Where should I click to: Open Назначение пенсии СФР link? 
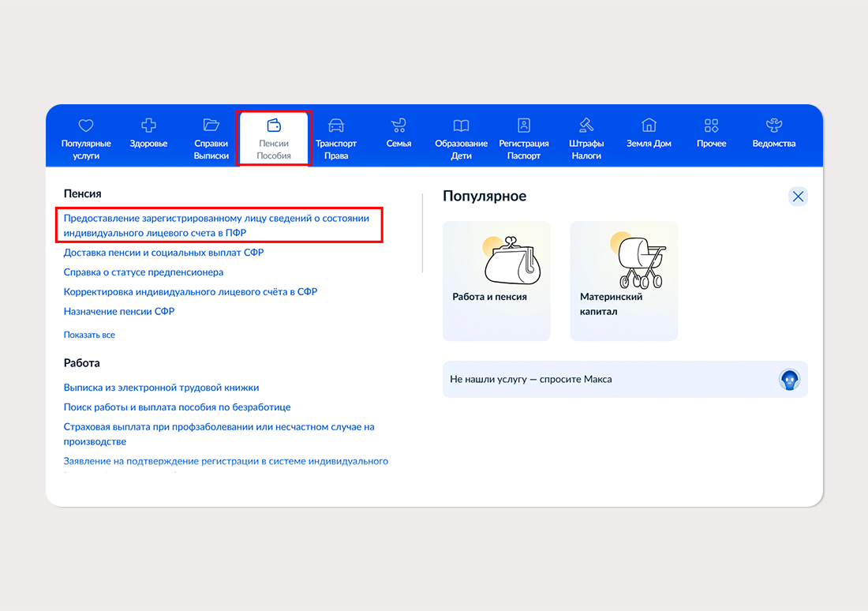[x=119, y=311]
